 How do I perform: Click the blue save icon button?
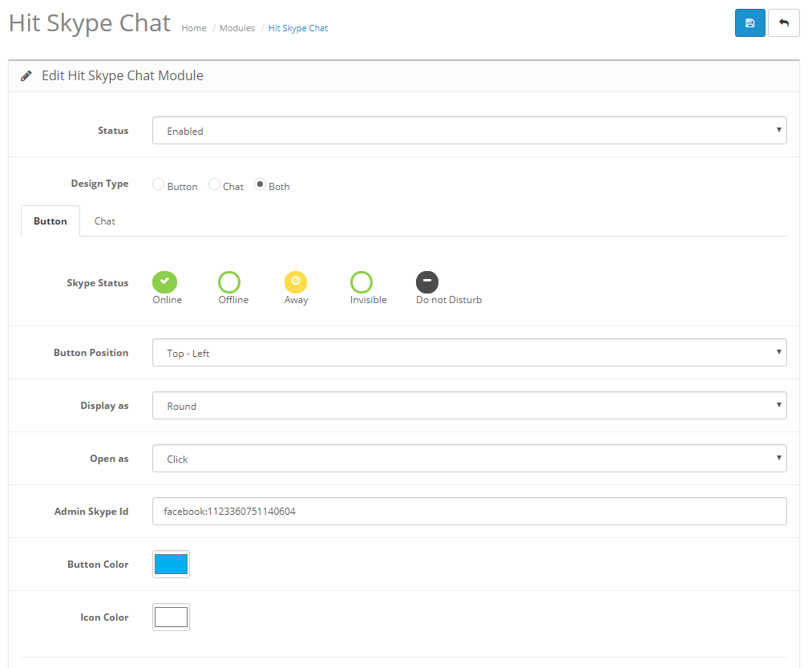coord(749,22)
